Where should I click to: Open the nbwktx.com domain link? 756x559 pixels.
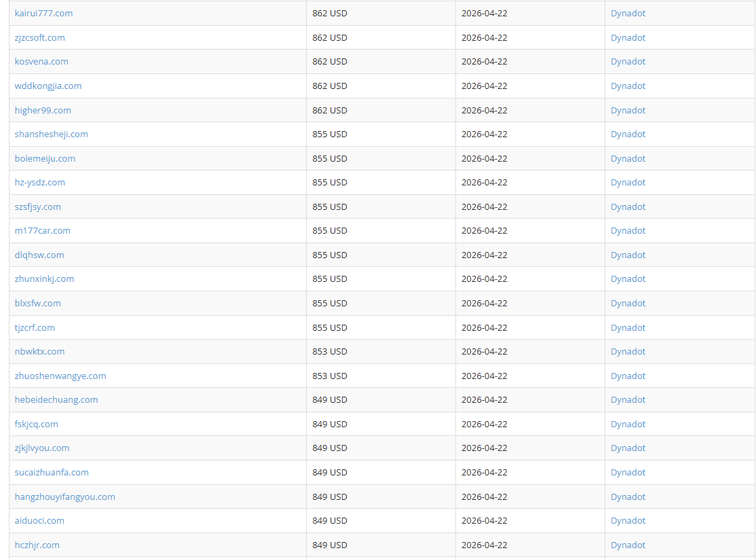(x=39, y=352)
